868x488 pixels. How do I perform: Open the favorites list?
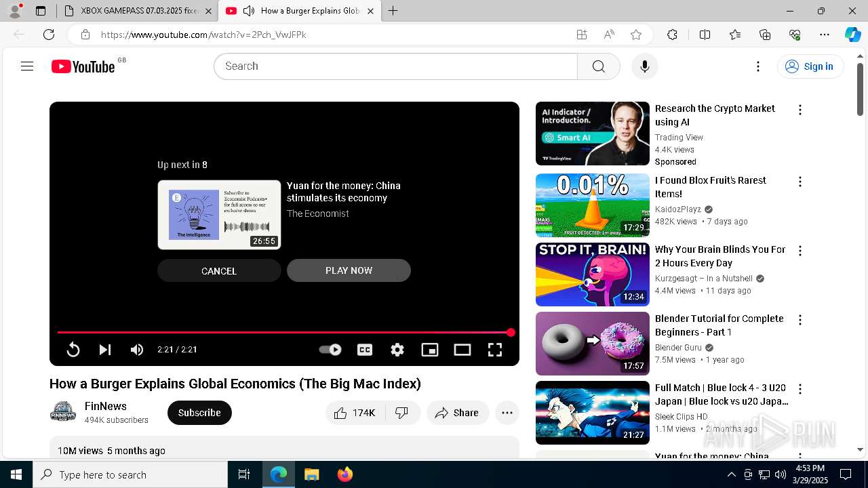[x=735, y=35]
